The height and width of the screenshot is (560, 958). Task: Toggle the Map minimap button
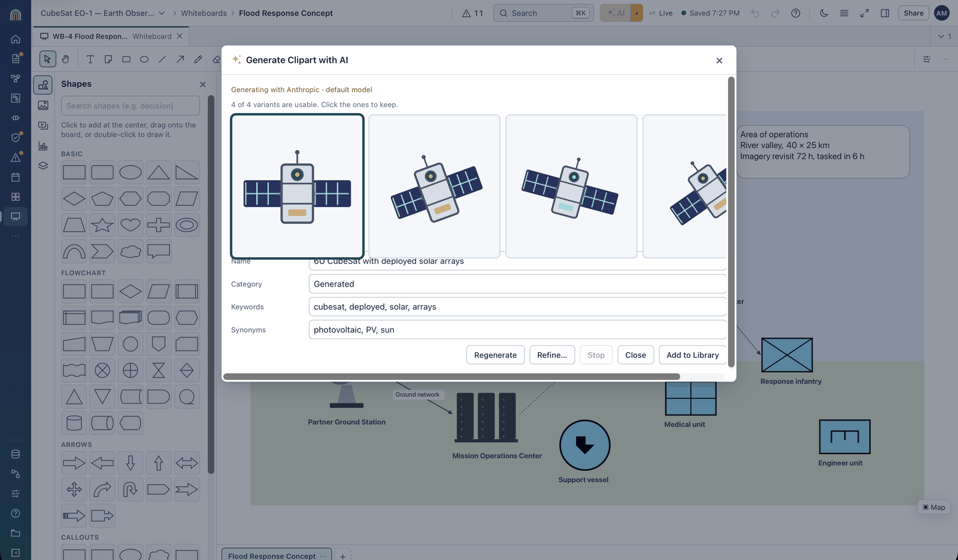point(934,507)
